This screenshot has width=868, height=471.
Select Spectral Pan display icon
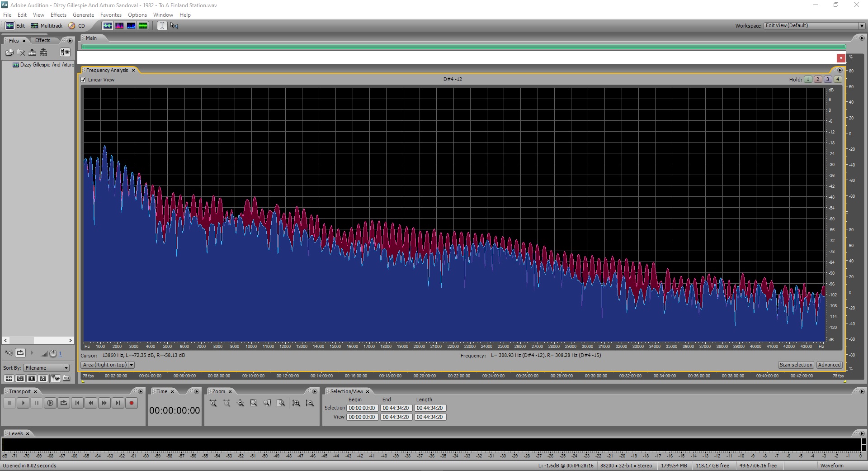[x=131, y=26]
